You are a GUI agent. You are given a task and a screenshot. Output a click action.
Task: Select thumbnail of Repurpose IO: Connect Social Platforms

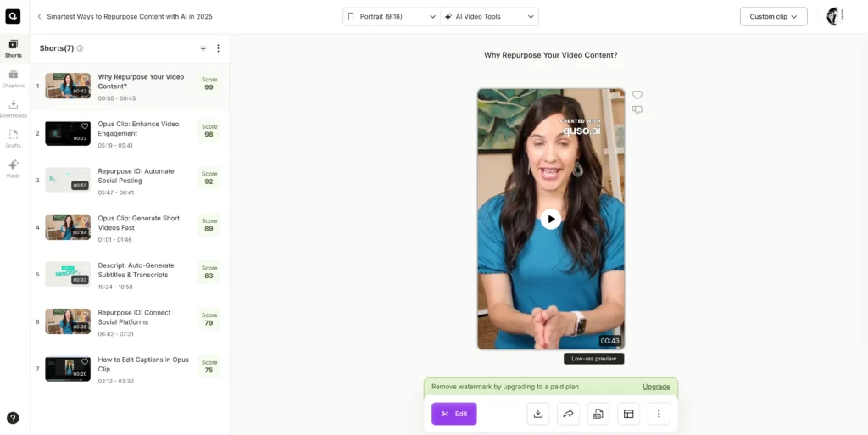(68, 321)
